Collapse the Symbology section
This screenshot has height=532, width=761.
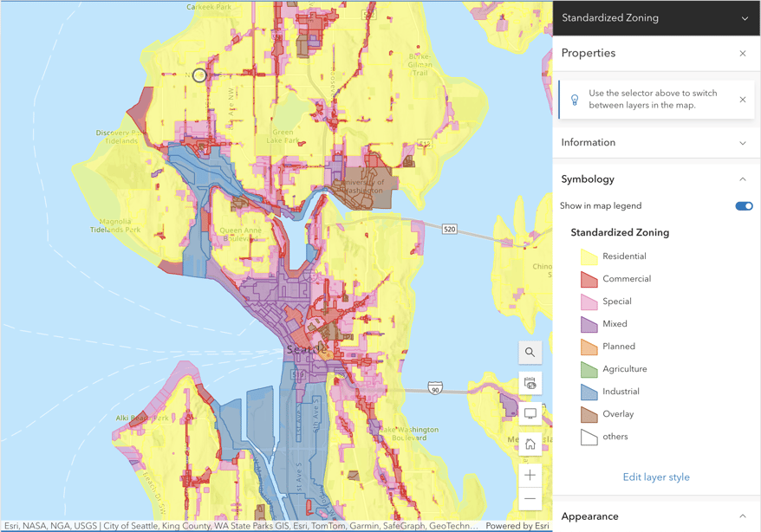click(x=742, y=179)
